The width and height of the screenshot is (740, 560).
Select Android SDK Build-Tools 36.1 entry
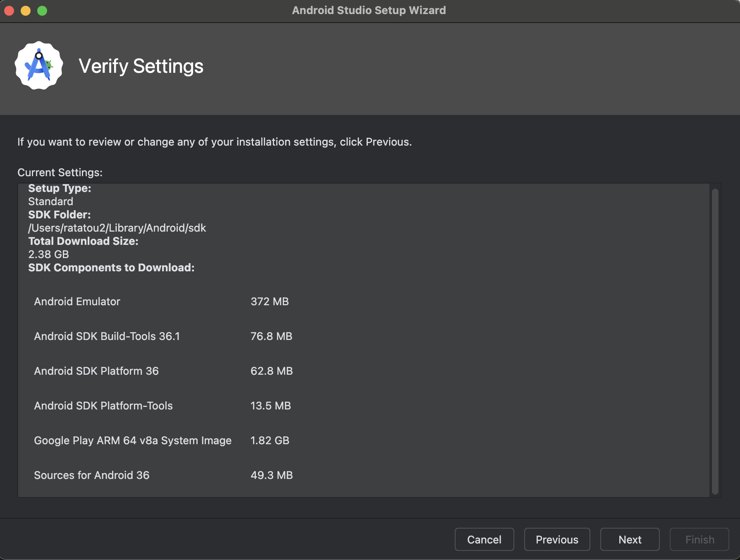pos(107,336)
